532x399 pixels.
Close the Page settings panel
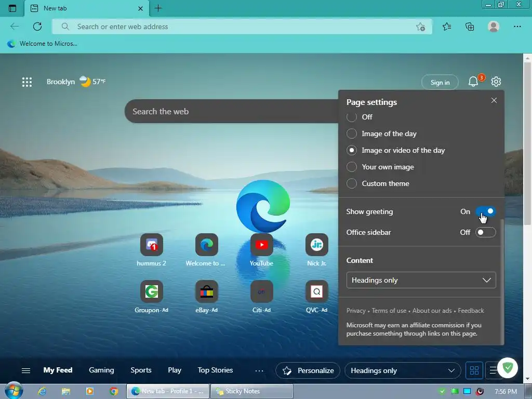[494, 100]
